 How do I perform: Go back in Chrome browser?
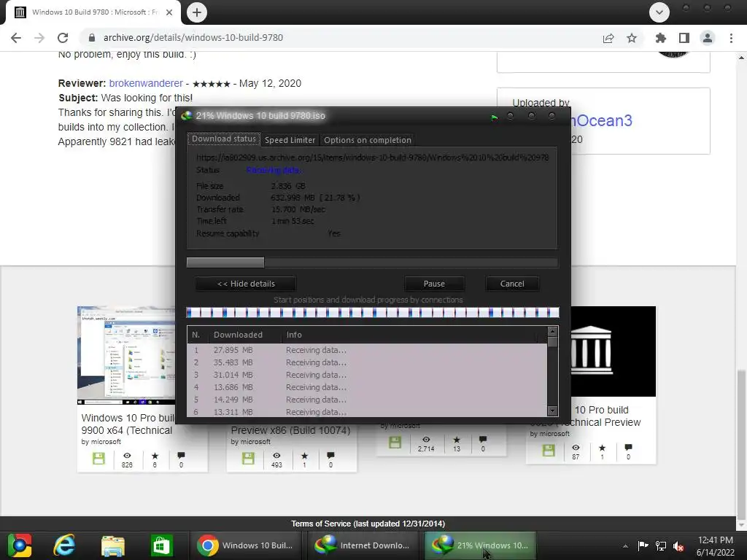point(16,38)
